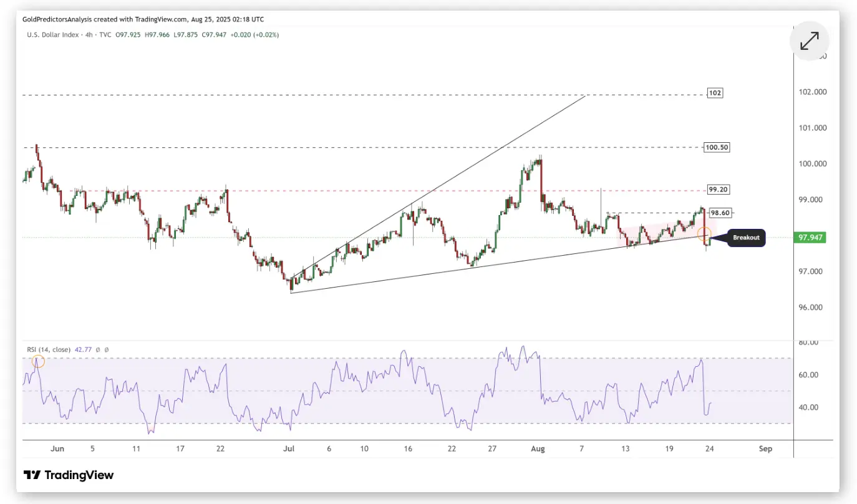Click the C97.947 close value
The width and height of the screenshot is (857, 504).
pyautogui.click(x=214, y=35)
